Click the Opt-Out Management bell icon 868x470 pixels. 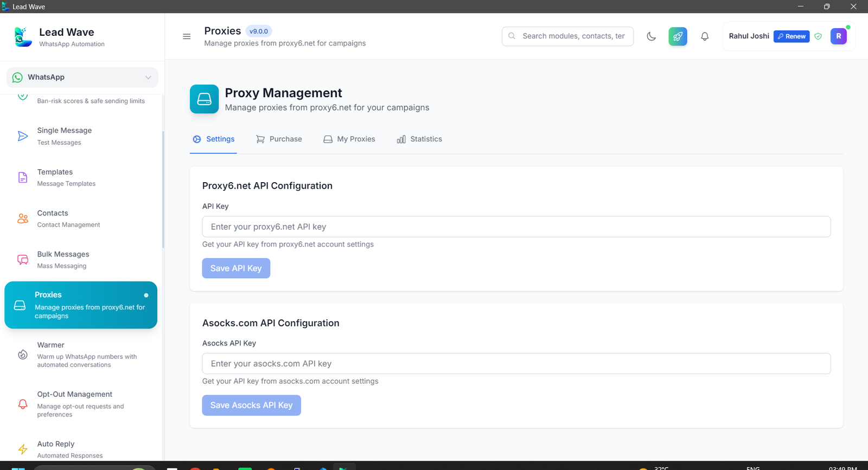point(23,404)
